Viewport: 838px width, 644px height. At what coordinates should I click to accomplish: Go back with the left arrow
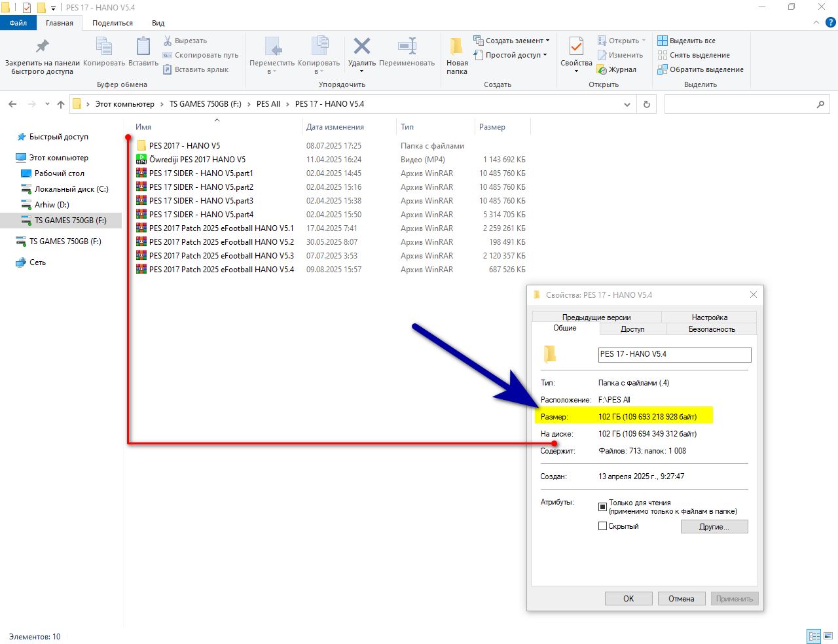pyautogui.click(x=13, y=104)
